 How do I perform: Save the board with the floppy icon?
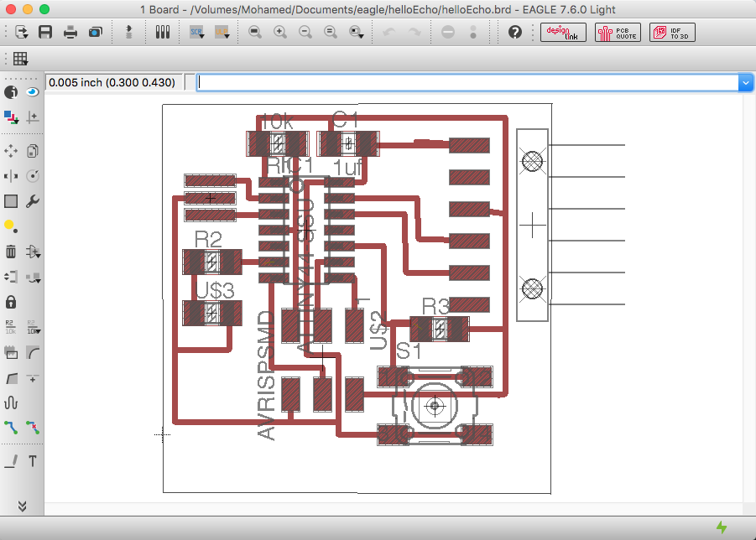(45, 32)
